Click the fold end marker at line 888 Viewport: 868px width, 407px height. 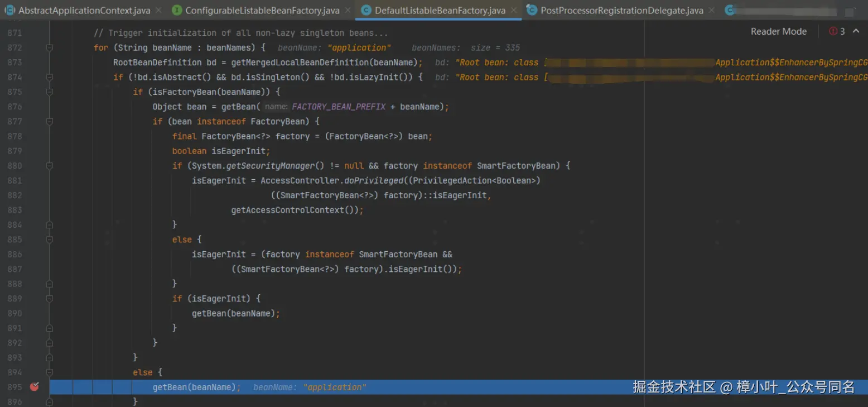click(x=49, y=284)
